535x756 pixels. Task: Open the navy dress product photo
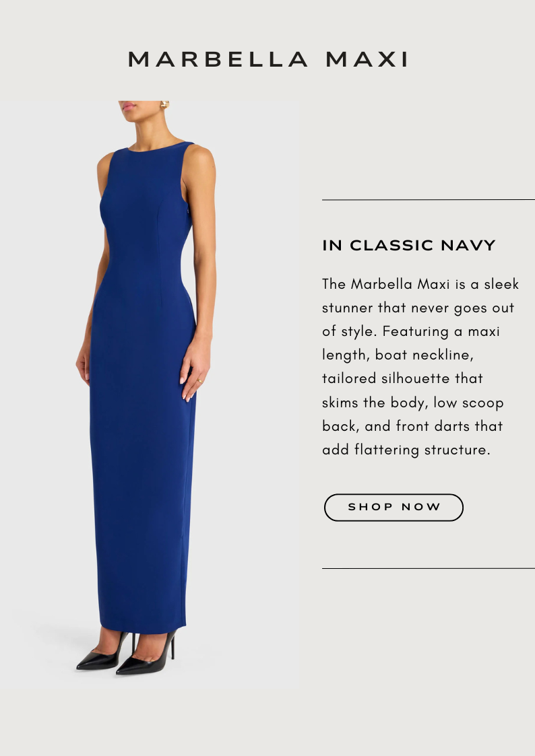point(150,394)
